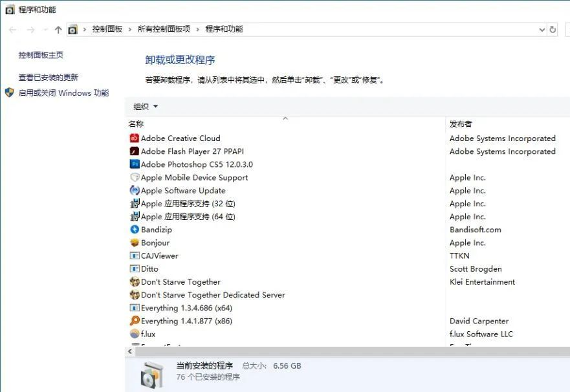Click the Adobe Creative Cloud icon
The height and width of the screenshot is (392, 570).
point(135,138)
